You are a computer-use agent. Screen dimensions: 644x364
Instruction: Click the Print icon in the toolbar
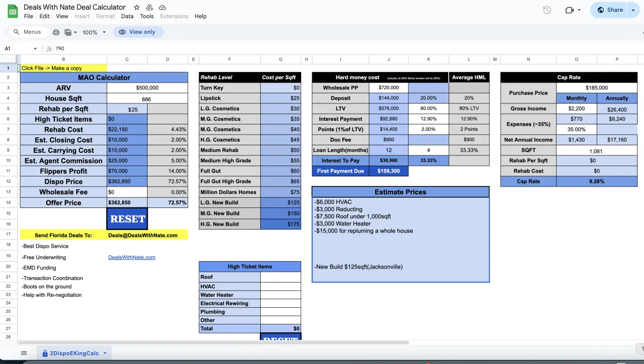[56, 32]
